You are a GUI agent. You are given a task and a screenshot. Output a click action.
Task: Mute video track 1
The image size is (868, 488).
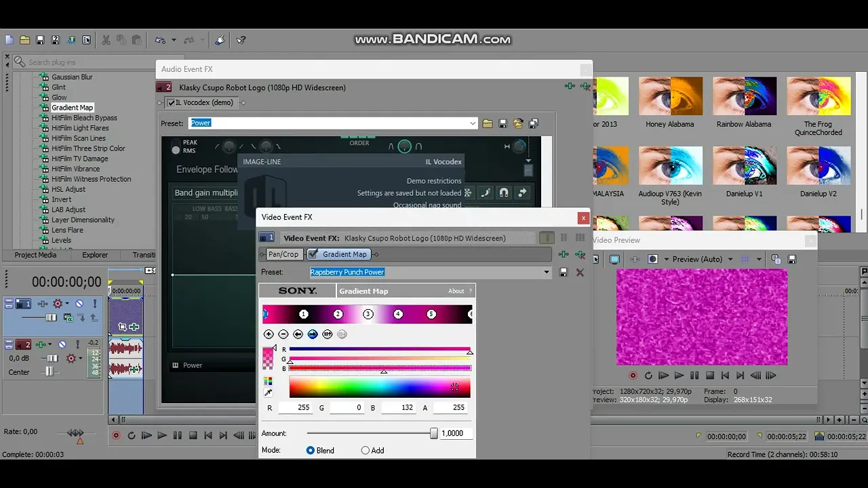(x=79, y=304)
